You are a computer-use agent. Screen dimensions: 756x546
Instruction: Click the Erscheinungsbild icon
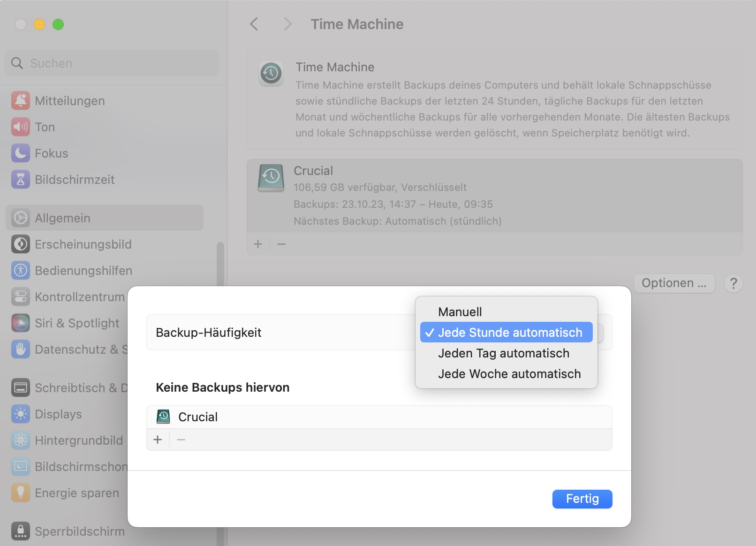(21, 244)
